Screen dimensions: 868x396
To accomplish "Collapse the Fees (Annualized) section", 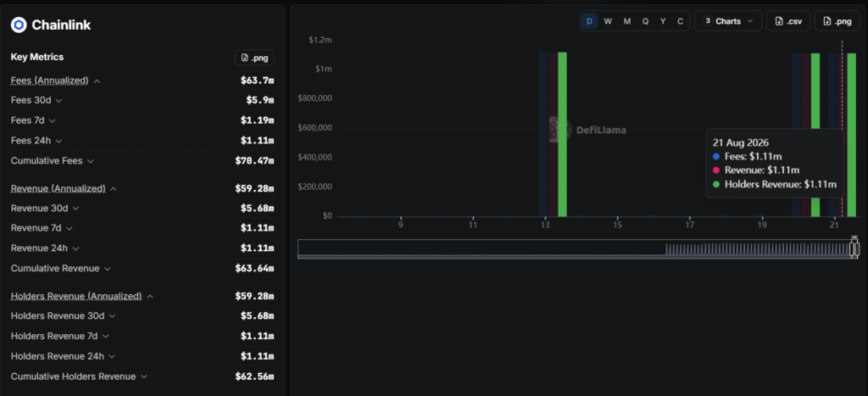I will pyautogui.click(x=97, y=81).
